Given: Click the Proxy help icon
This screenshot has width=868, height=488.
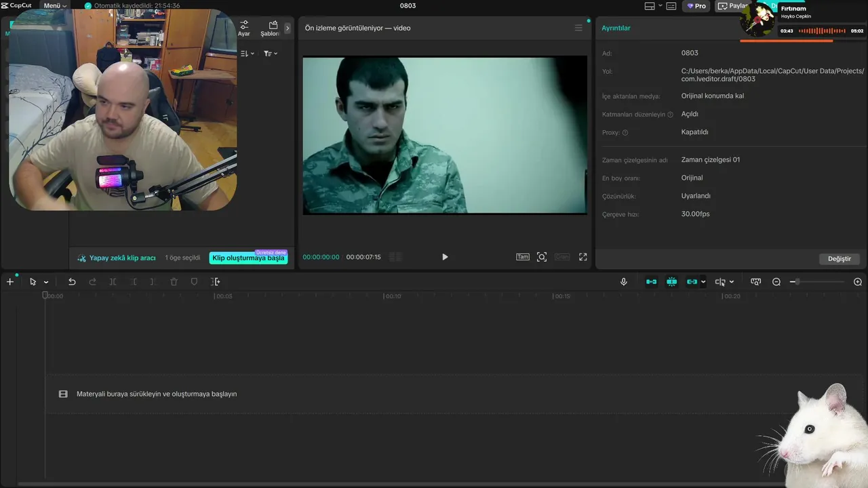Looking at the screenshot, I should [625, 133].
